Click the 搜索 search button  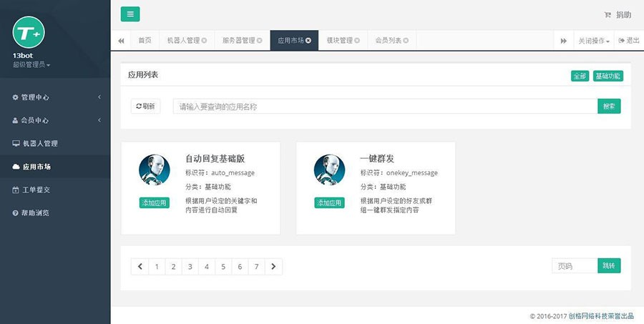[x=609, y=107]
